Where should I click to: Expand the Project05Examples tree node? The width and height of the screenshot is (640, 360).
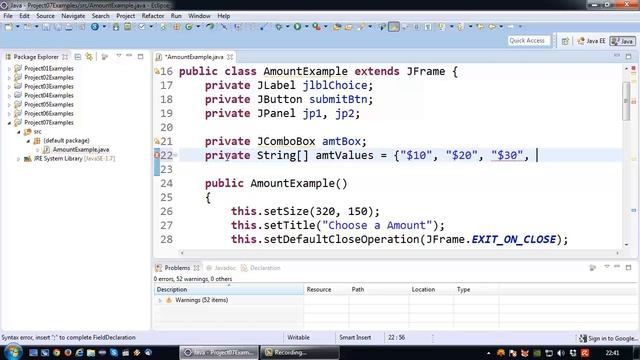click(9, 105)
